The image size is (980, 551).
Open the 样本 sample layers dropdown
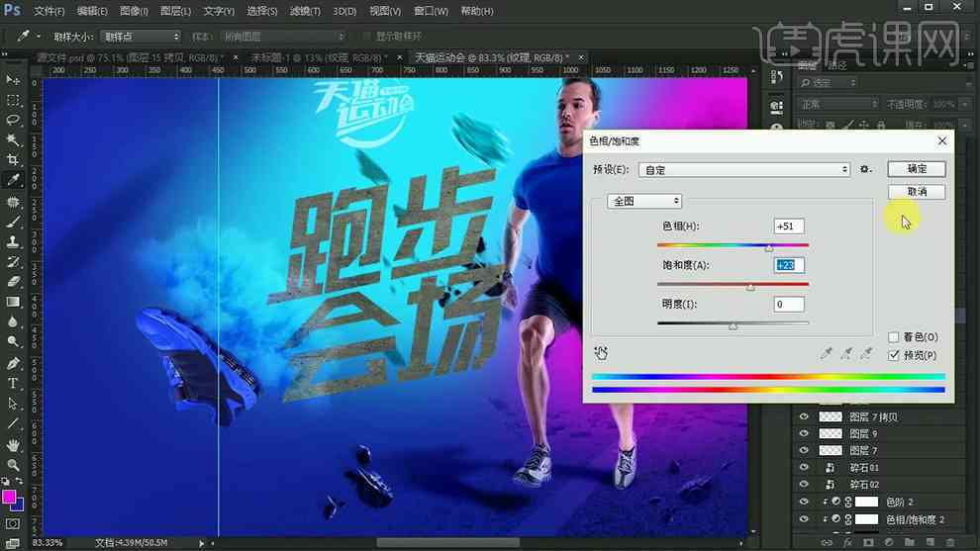[283, 37]
